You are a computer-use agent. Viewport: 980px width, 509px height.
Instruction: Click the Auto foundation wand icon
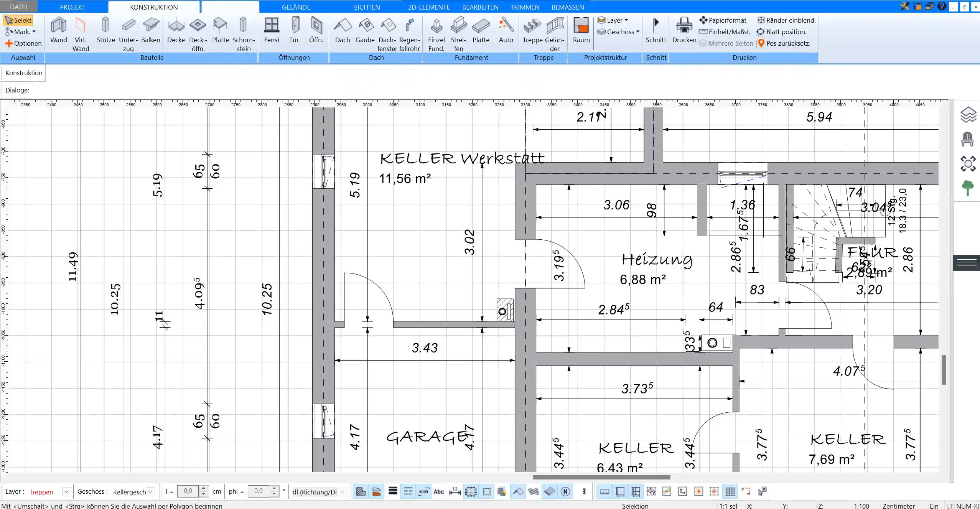coord(506,30)
